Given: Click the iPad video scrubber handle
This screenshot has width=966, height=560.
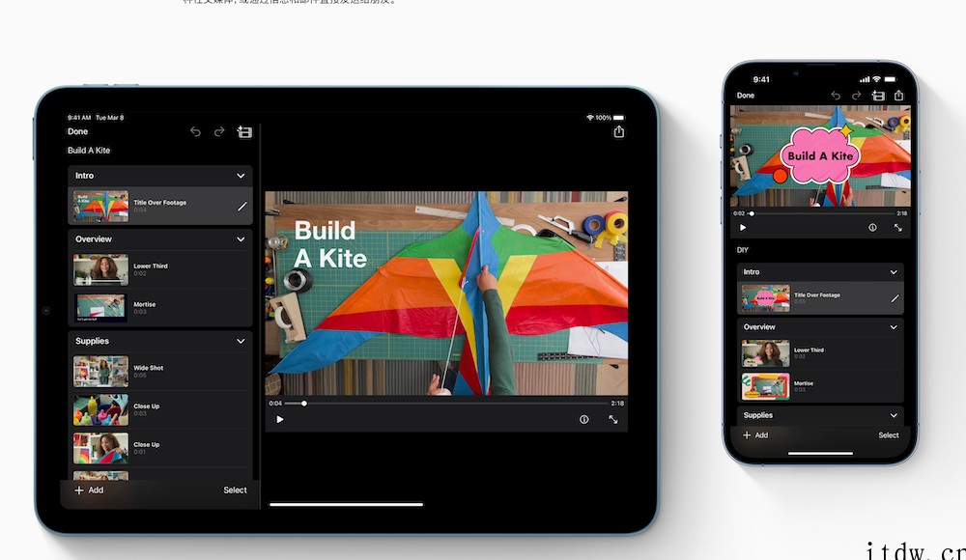Looking at the screenshot, I should coord(304,403).
